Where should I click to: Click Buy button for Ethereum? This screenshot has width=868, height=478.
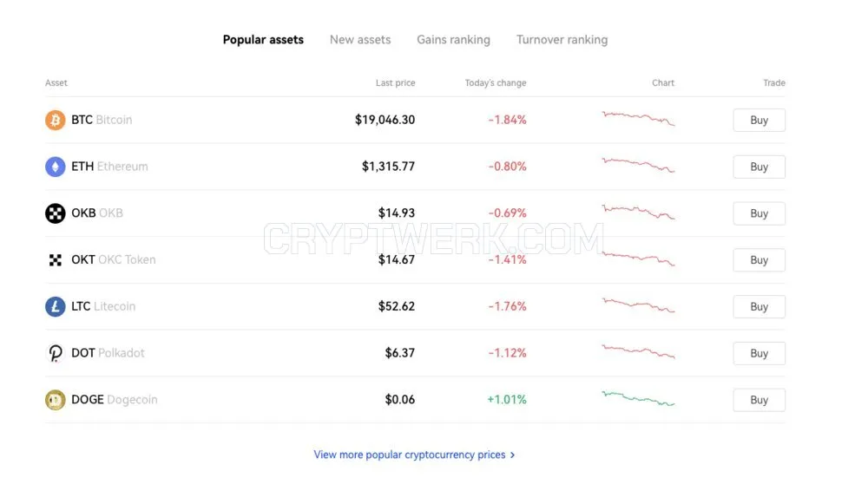coord(759,167)
